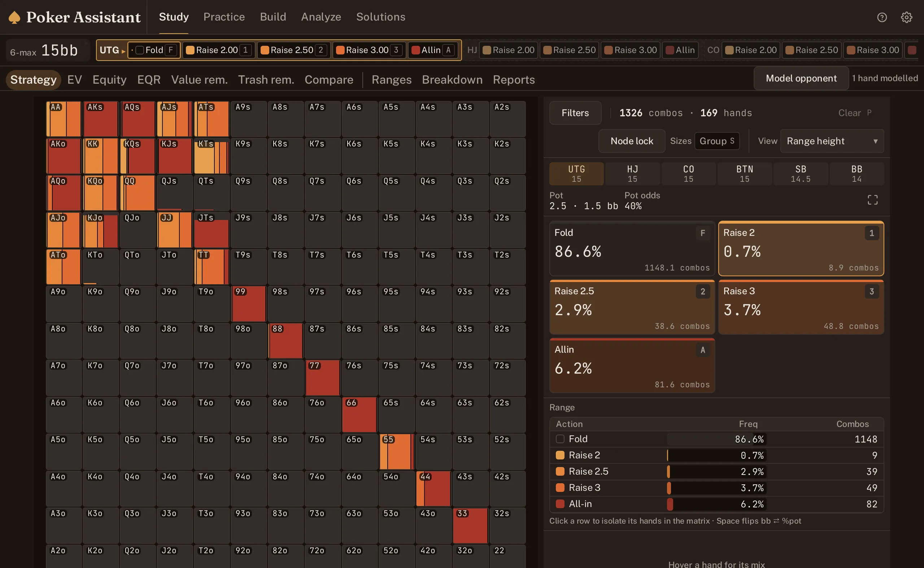Select the BTN position tab

(x=744, y=174)
